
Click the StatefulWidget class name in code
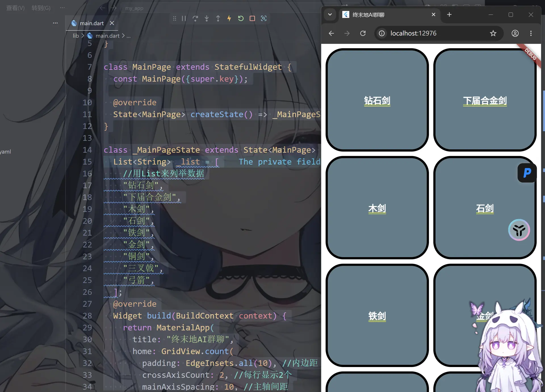click(x=248, y=67)
